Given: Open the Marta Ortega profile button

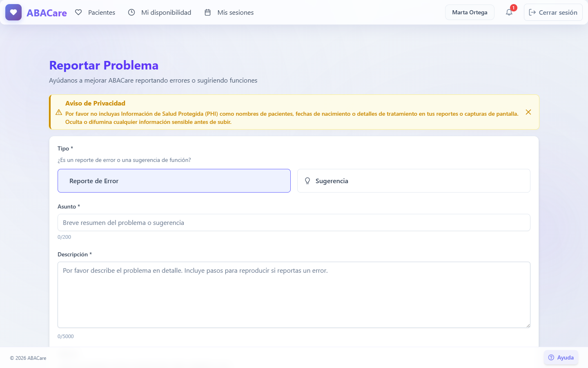Looking at the screenshot, I should pos(470,12).
